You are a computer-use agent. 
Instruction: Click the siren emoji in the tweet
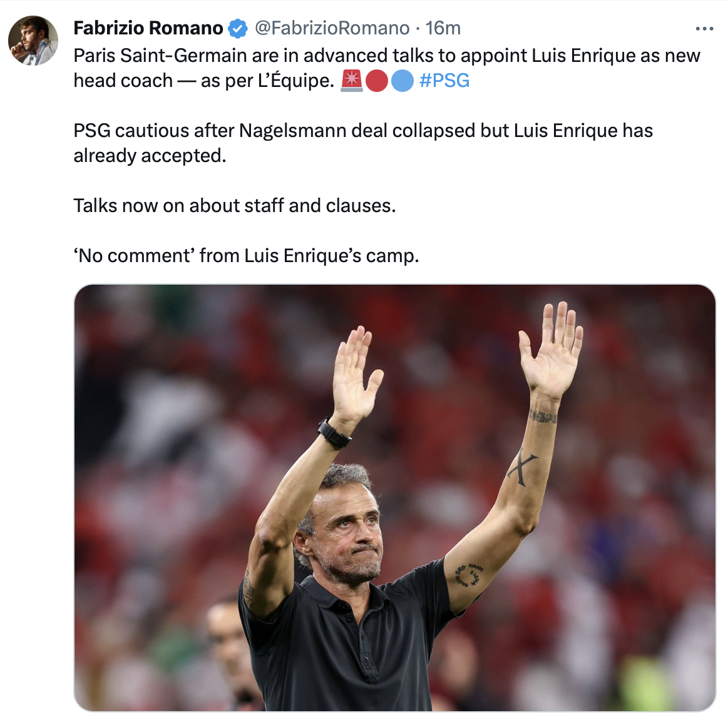click(x=351, y=81)
